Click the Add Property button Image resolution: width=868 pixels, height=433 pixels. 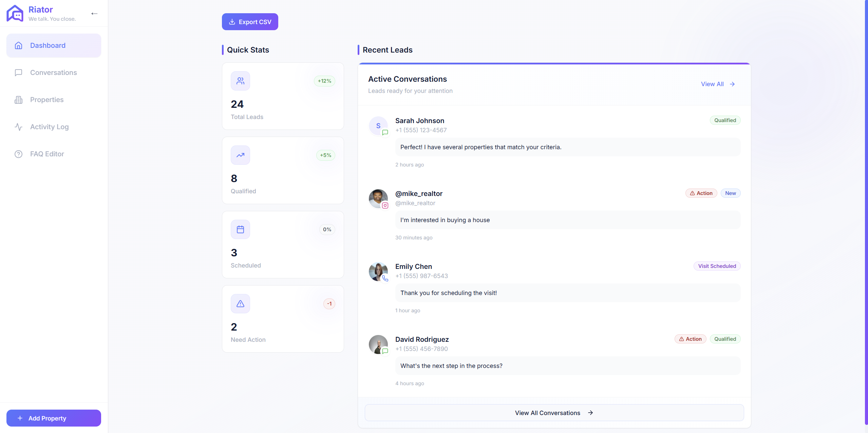pyautogui.click(x=54, y=418)
